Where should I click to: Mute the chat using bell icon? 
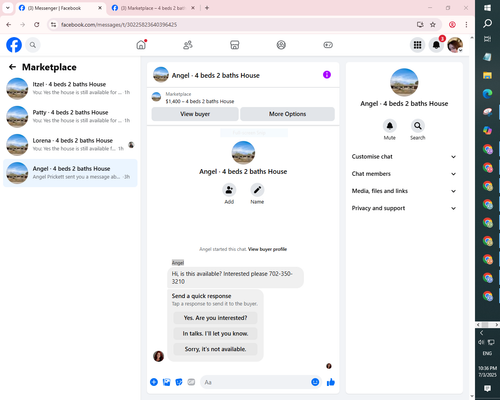point(389,126)
